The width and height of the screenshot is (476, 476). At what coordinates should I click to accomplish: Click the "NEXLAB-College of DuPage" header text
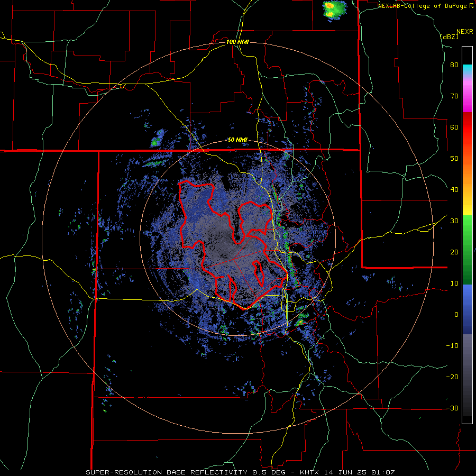pyautogui.click(x=423, y=6)
